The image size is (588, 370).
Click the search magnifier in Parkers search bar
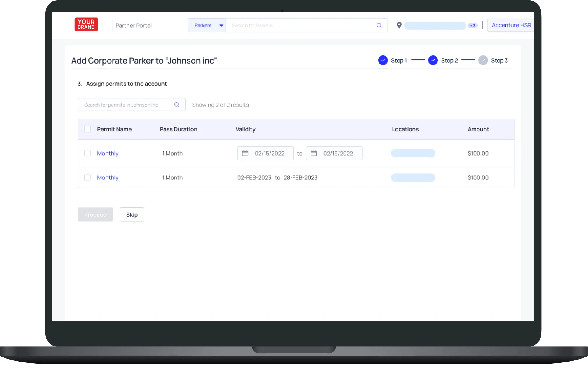coord(379,25)
